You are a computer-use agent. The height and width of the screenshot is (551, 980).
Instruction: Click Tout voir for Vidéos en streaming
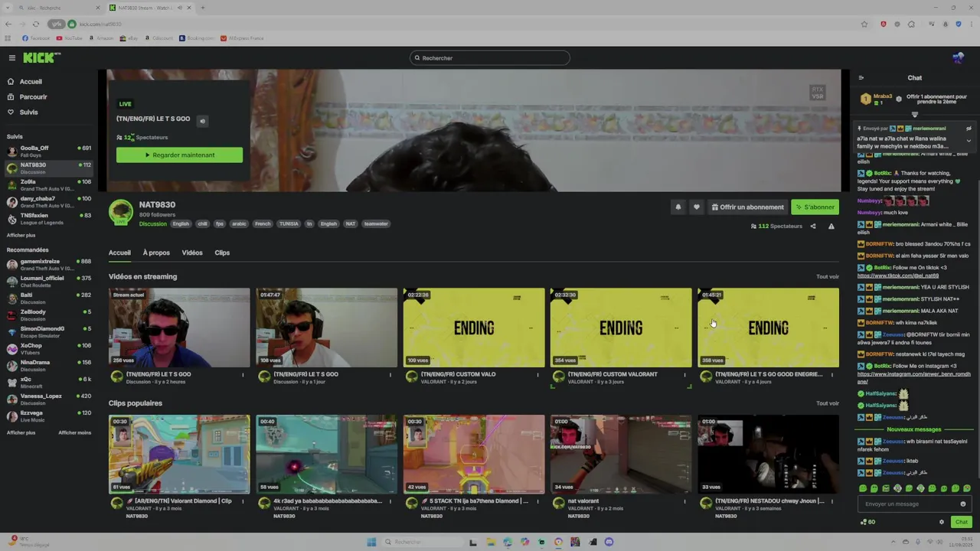click(x=828, y=277)
